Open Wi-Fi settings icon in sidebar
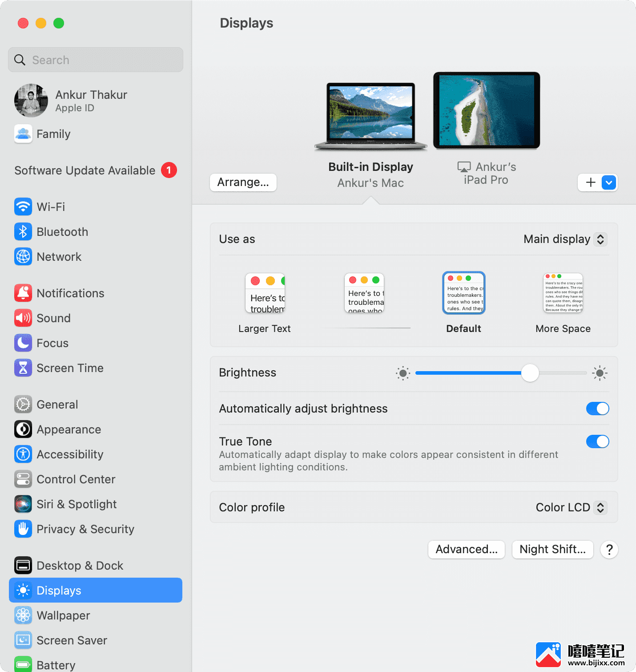The height and width of the screenshot is (672, 636). (23, 206)
